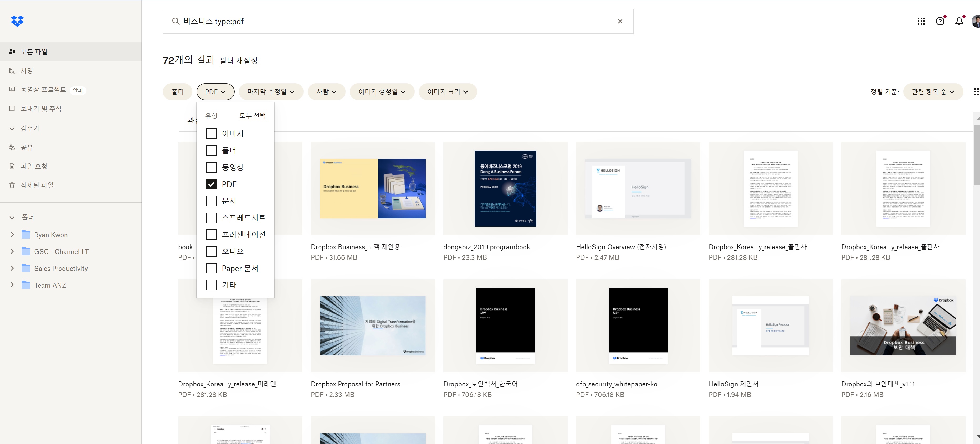Uncheck the PDF checkbox
The width and height of the screenshot is (980, 444).
(x=211, y=184)
